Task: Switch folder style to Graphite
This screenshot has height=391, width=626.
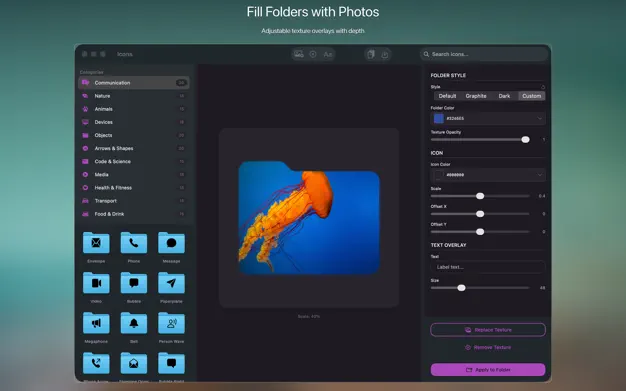Action: click(x=476, y=96)
